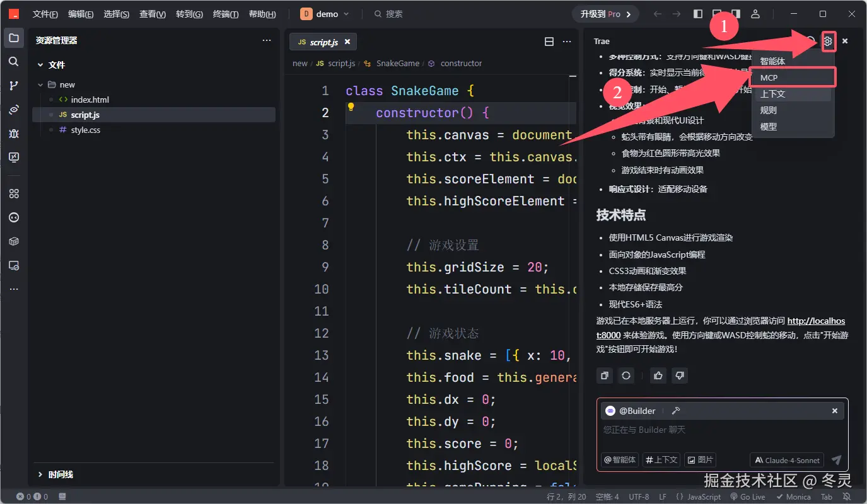
Task: Open the Explorer view in the activity bar
Action: [x=14, y=38]
